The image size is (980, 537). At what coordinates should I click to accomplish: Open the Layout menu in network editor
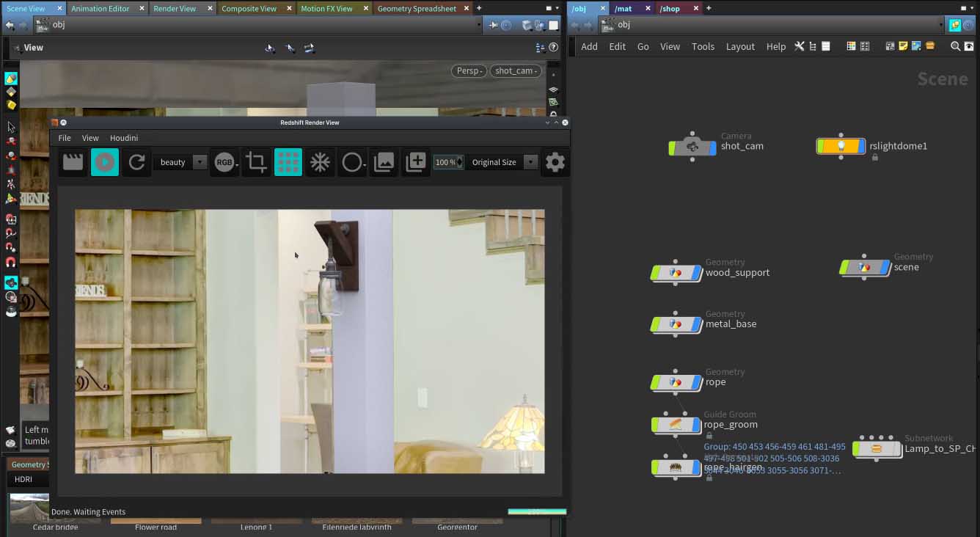point(739,46)
